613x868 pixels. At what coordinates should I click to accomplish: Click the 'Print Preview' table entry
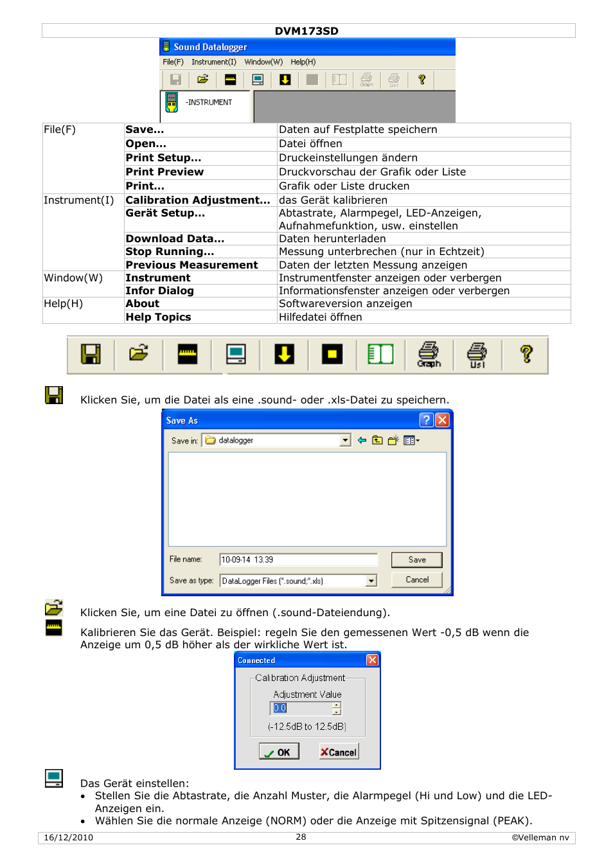[164, 172]
